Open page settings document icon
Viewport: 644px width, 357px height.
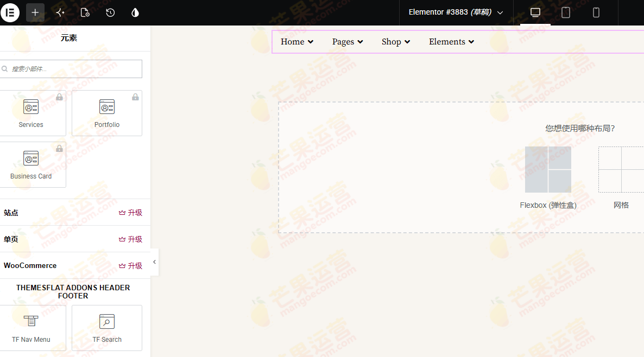(x=85, y=12)
